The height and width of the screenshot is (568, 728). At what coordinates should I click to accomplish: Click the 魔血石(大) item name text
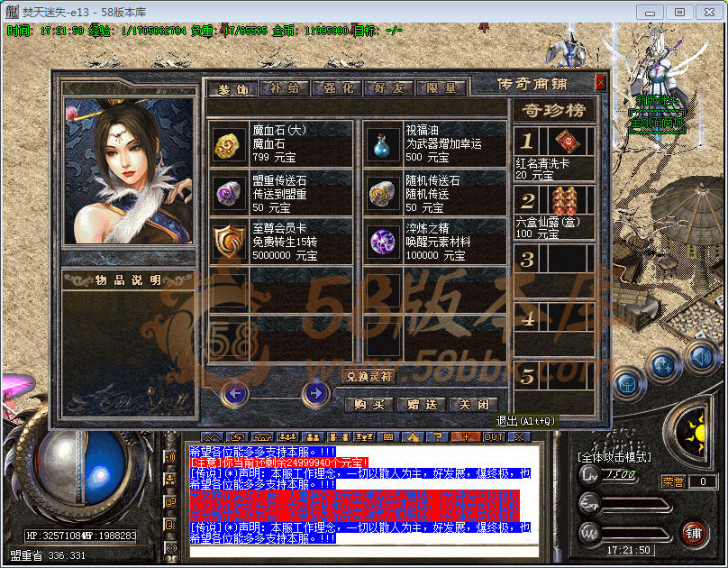pos(279,130)
